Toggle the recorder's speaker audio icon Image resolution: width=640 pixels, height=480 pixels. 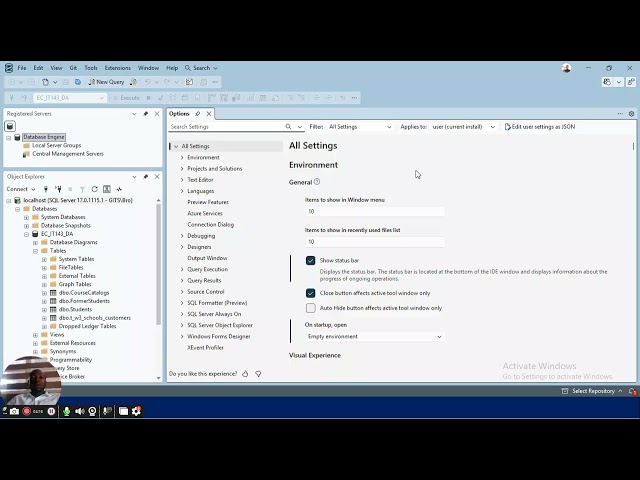point(80,411)
